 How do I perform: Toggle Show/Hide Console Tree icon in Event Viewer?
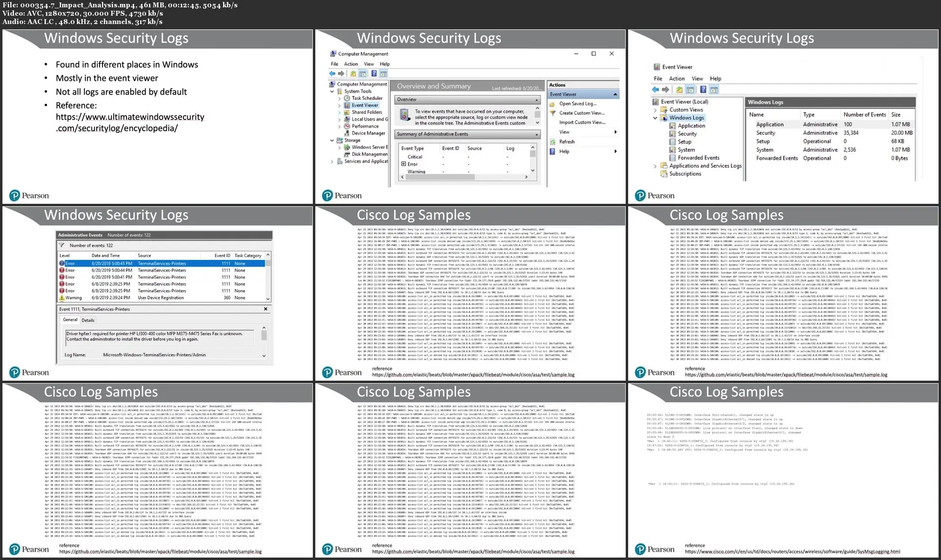(x=690, y=89)
